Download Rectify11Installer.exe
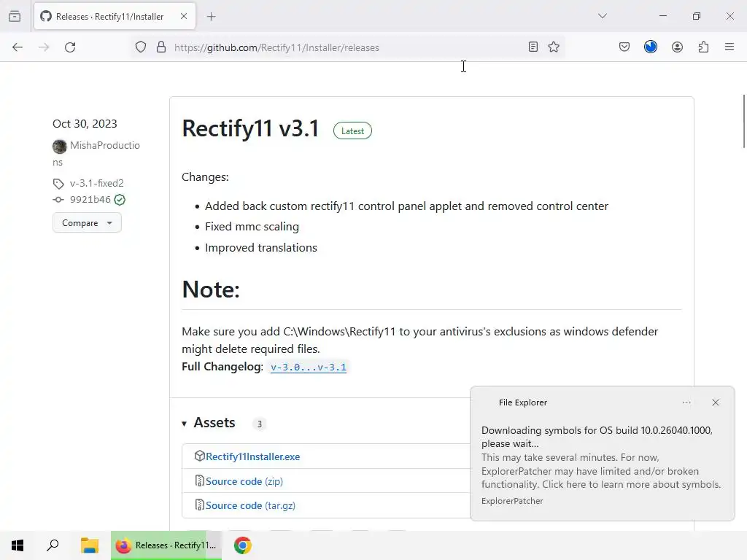 click(x=253, y=456)
